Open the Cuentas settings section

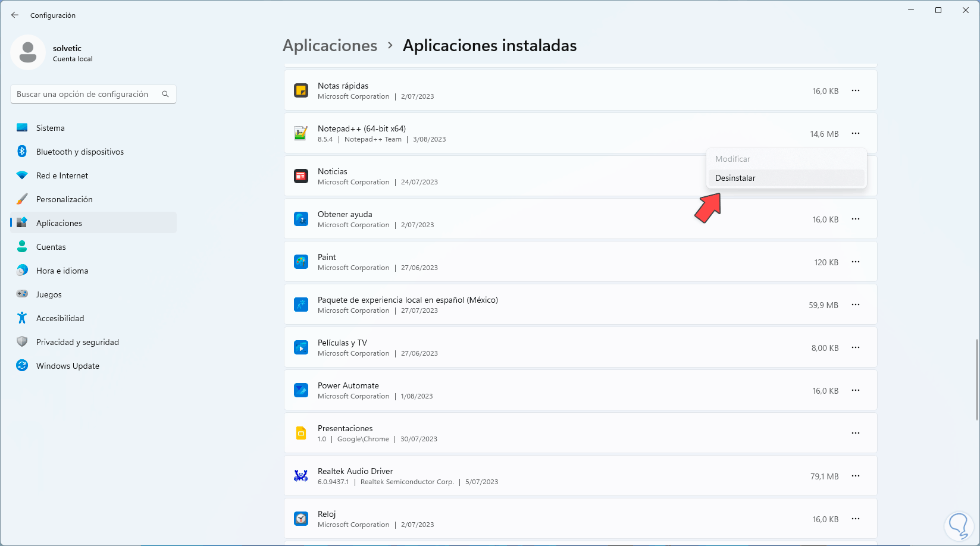click(x=93, y=247)
